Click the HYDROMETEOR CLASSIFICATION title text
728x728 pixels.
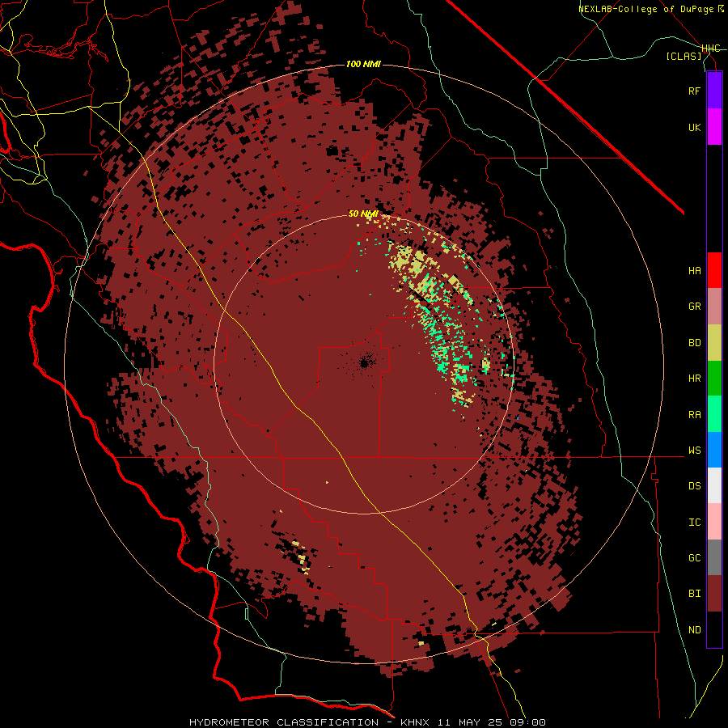[284, 722]
